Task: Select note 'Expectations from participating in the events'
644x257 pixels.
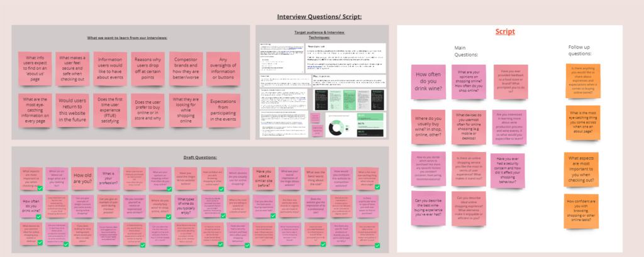Action: [223, 111]
